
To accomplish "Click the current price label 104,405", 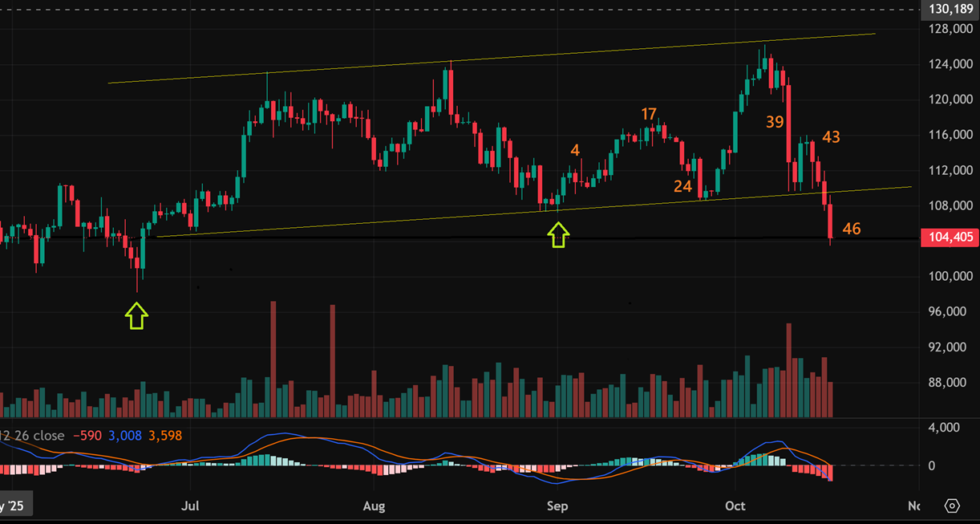I will pyautogui.click(x=950, y=238).
